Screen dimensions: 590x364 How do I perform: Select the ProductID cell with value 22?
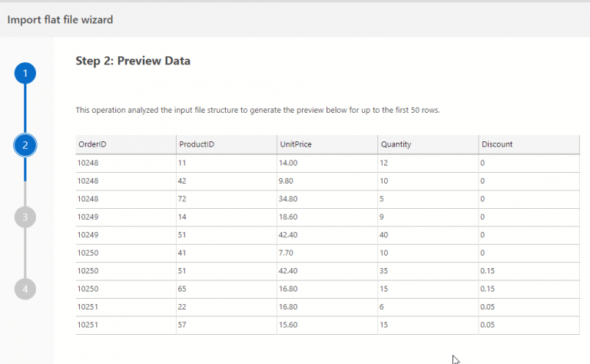point(226,307)
